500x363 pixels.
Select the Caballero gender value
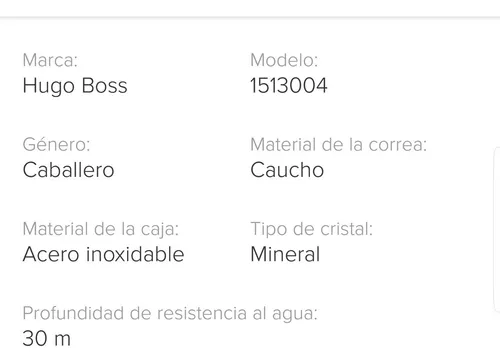click(68, 170)
